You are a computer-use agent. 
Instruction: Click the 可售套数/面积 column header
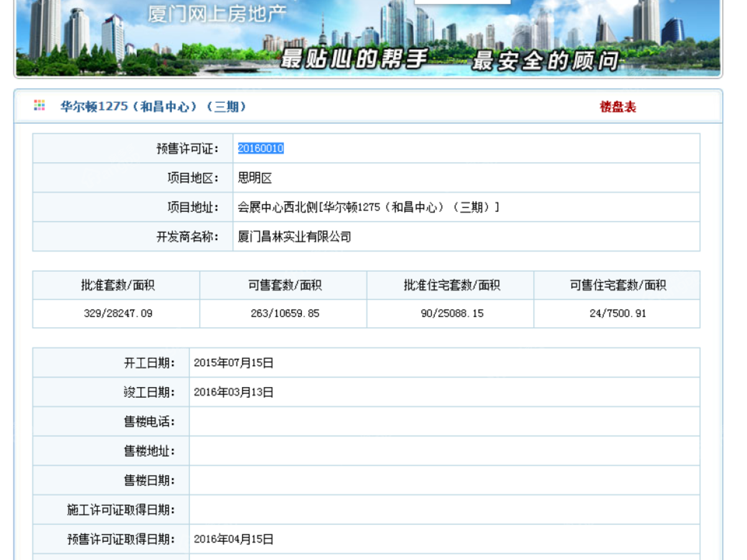point(284,286)
